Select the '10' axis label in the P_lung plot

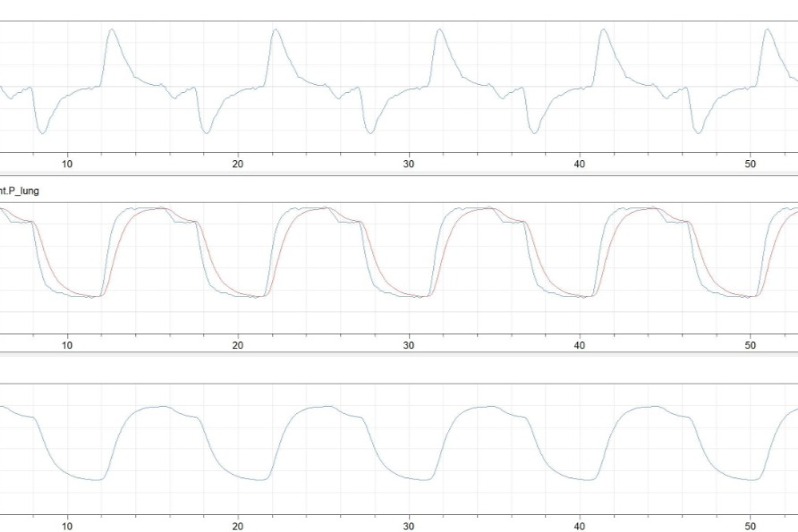click(x=67, y=345)
